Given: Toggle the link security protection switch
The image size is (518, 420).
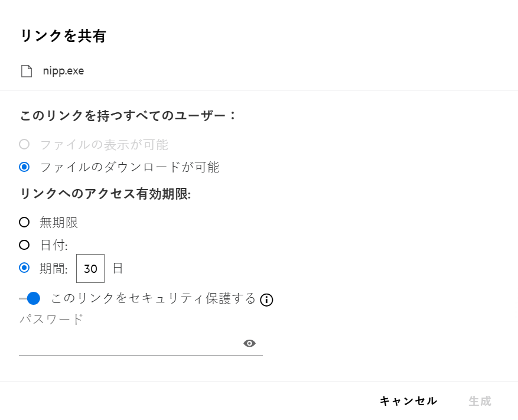Looking at the screenshot, I should [30, 299].
